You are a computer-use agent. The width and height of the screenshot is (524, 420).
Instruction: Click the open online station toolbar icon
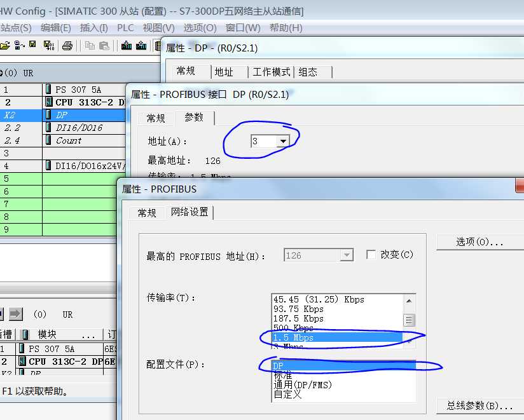coord(19,45)
